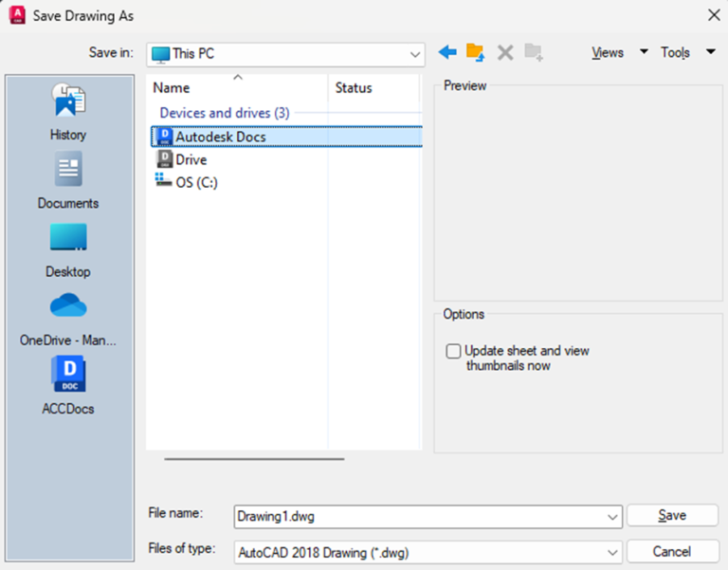This screenshot has height=570, width=728.
Task: Open the Tools menu arrow
Action: [x=711, y=51]
